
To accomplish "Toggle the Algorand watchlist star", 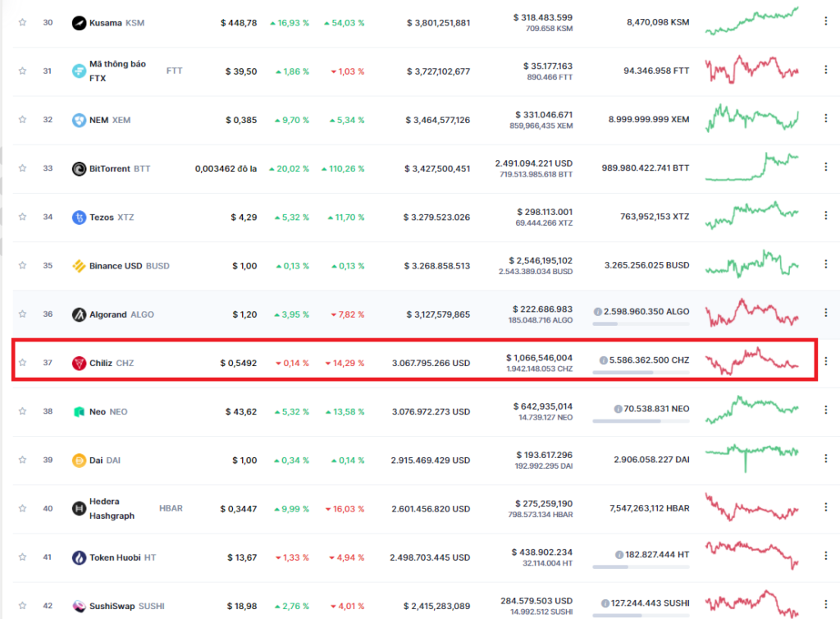I will (22, 314).
